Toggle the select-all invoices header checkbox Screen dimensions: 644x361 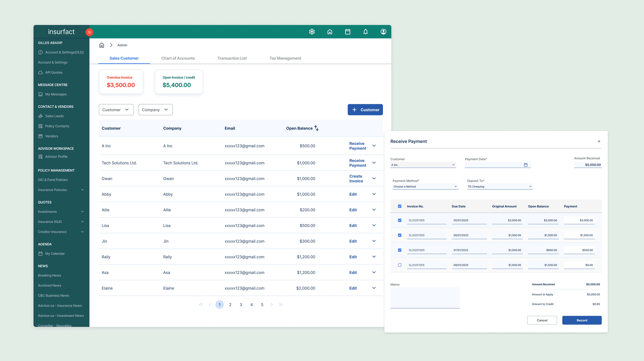coord(400,206)
